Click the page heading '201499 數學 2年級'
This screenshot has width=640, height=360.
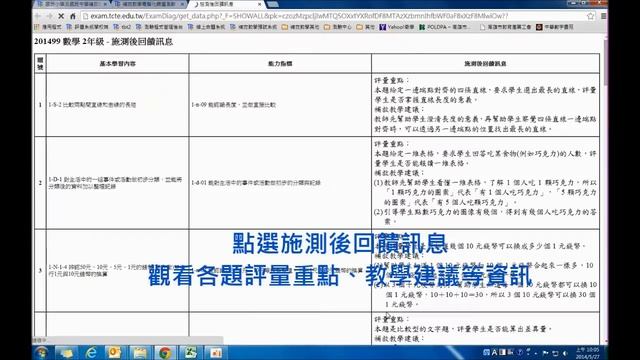pos(103,41)
